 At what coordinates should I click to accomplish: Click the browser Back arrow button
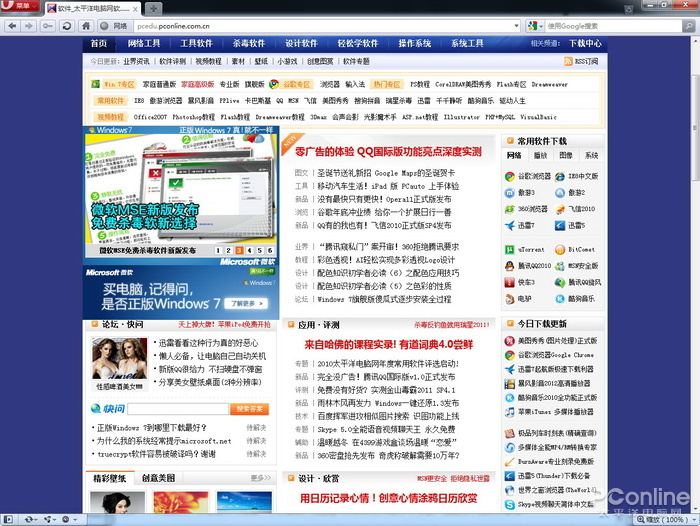(11, 25)
